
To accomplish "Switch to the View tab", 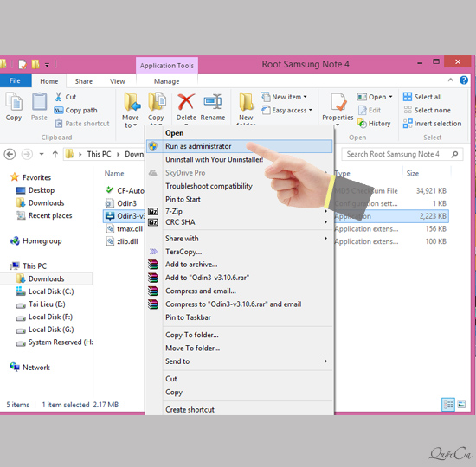I will point(117,81).
